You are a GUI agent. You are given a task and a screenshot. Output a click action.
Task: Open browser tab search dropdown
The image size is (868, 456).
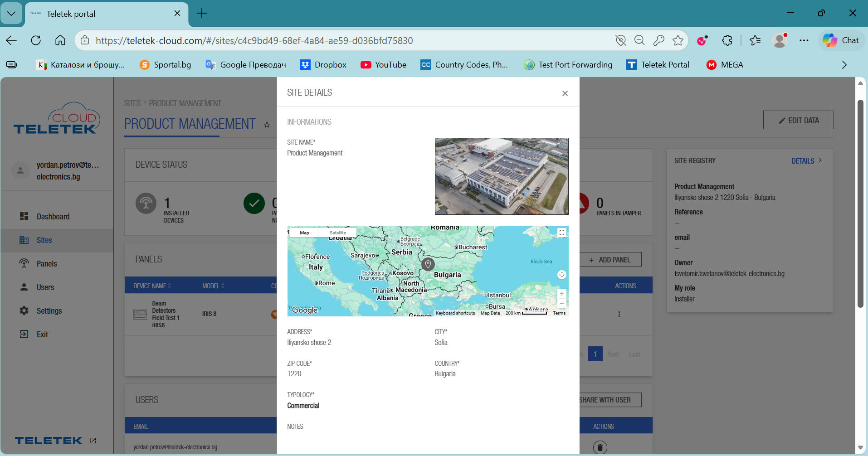coord(11,14)
